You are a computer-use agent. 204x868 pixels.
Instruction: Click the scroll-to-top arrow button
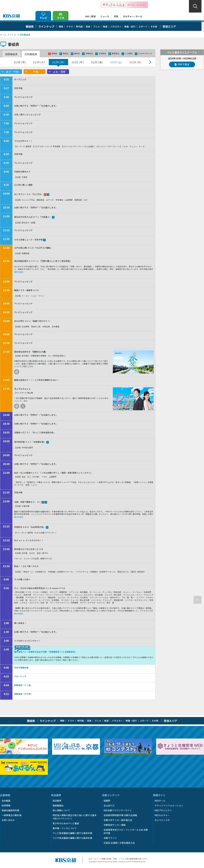pyautogui.click(x=198, y=599)
